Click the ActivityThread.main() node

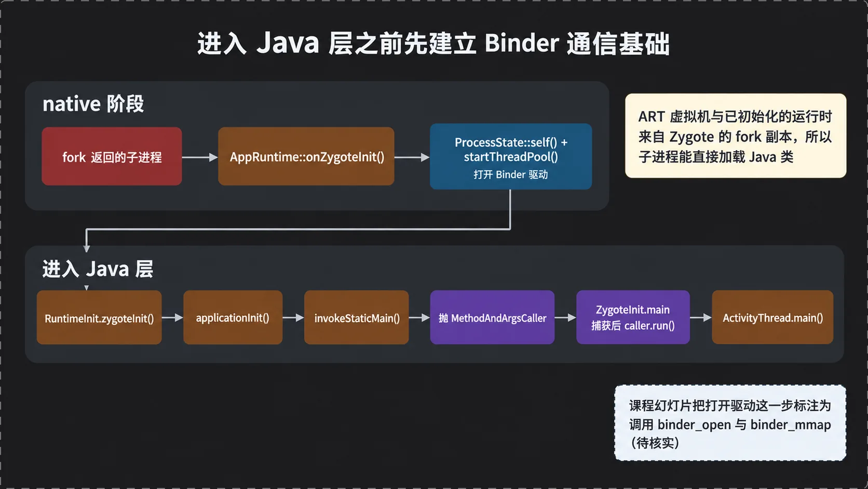pyautogui.click(x=772, y=318)
